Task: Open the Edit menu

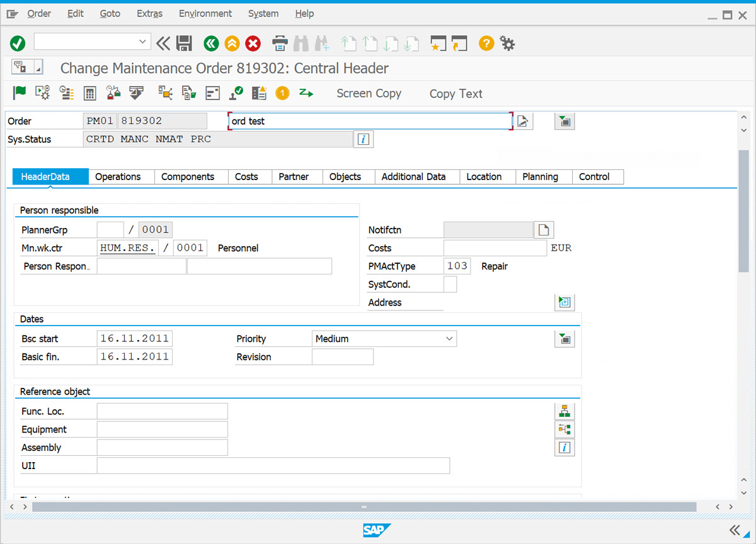Action: [76, 13]
